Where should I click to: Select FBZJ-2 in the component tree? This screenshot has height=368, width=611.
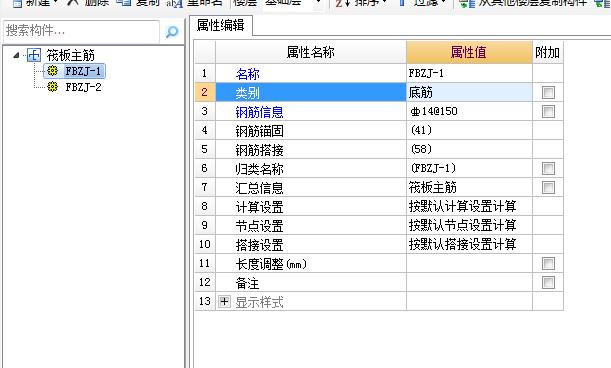click(83, 87)
